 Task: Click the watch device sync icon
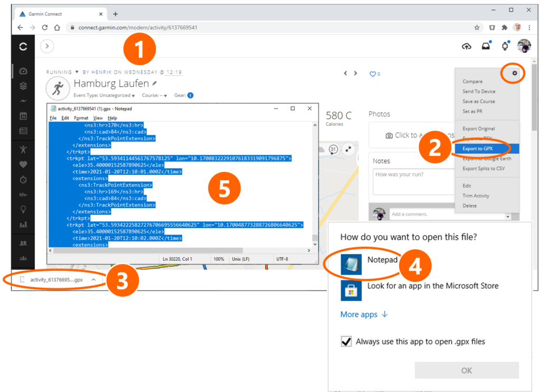(x=505, y=46)
